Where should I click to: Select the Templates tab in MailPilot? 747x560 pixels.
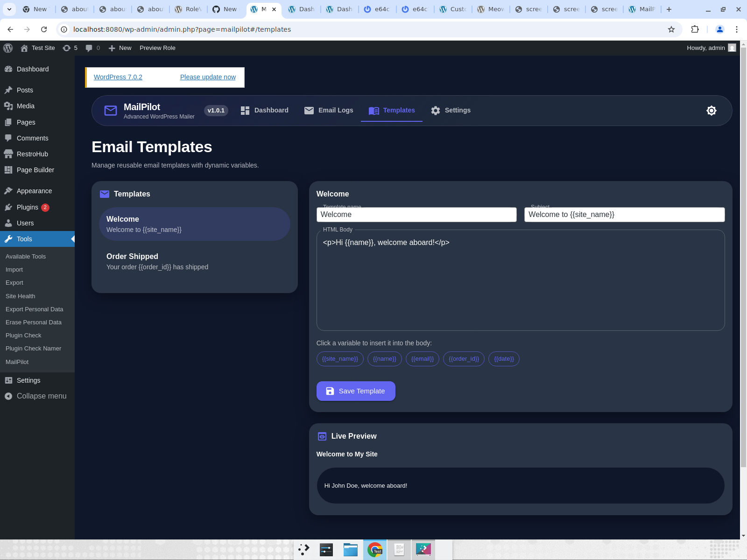click(392, 111)
